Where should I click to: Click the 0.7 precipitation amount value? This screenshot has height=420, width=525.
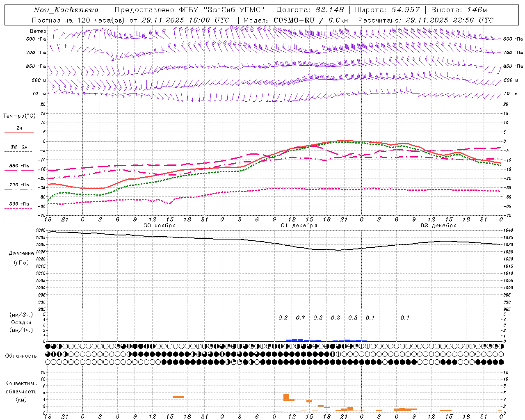click(301, 318)
